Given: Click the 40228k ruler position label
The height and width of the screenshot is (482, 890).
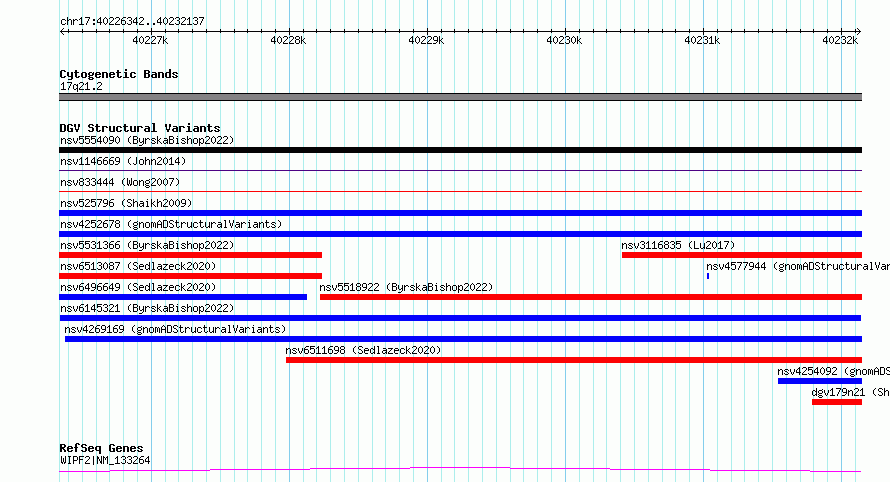Looking at the screenshot, I should (288, 40).
